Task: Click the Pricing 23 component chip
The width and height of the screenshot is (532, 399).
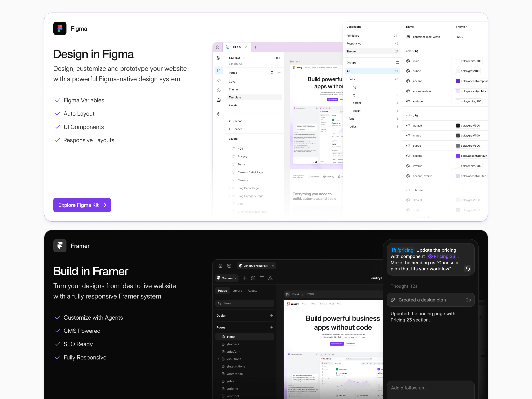Action: click(x=442, y=256)
